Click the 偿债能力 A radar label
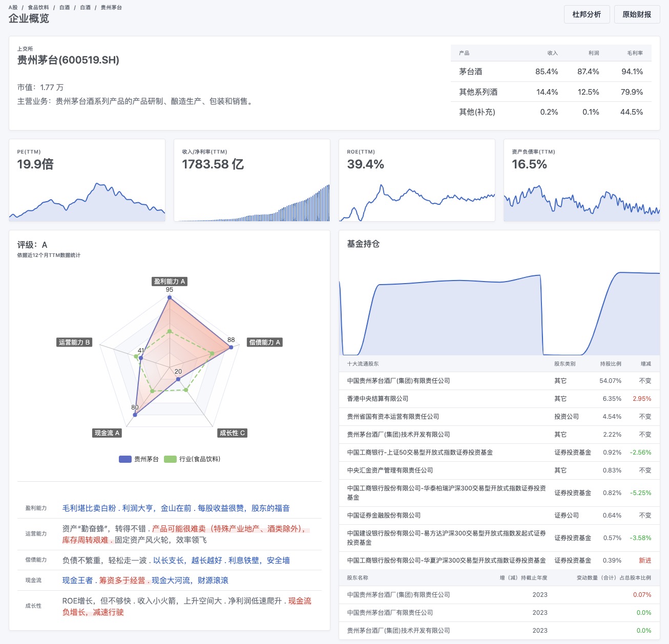 pos(265,342)
